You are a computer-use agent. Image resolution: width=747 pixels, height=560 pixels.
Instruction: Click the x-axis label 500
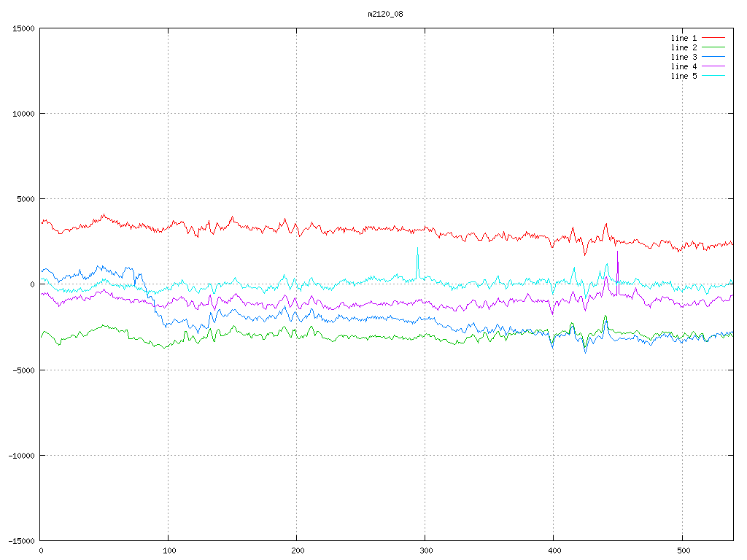pos(684,551)
